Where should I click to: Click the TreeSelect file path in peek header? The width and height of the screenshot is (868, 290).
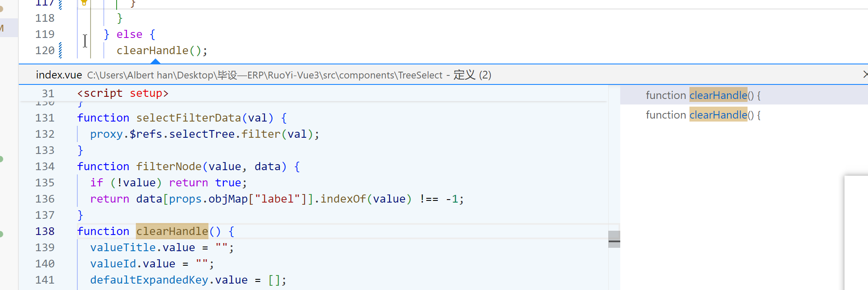point(265,75)
